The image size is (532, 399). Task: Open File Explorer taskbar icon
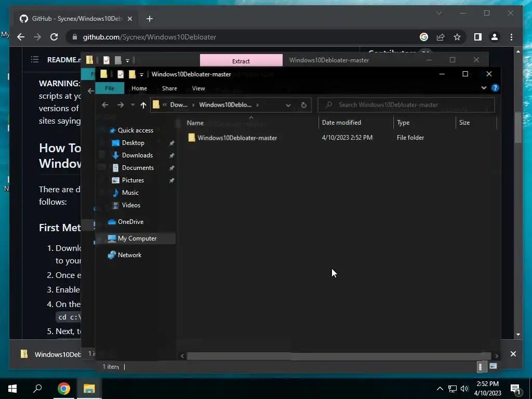pos(89,389)
